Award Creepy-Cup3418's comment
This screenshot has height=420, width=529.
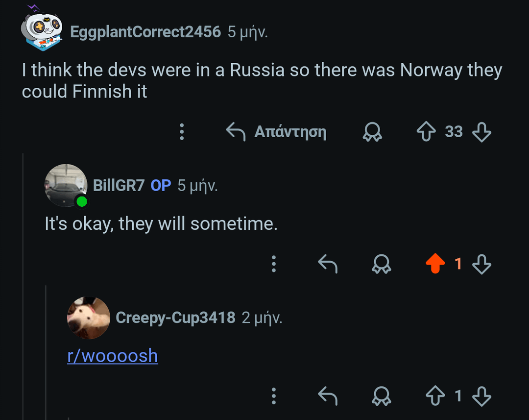(382, 395)
